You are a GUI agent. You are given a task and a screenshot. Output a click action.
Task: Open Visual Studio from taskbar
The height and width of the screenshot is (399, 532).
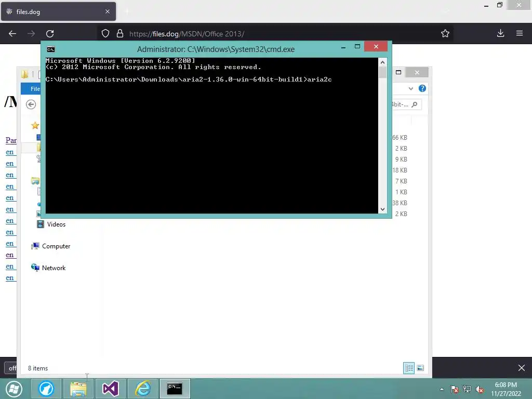tap(111, 389)
